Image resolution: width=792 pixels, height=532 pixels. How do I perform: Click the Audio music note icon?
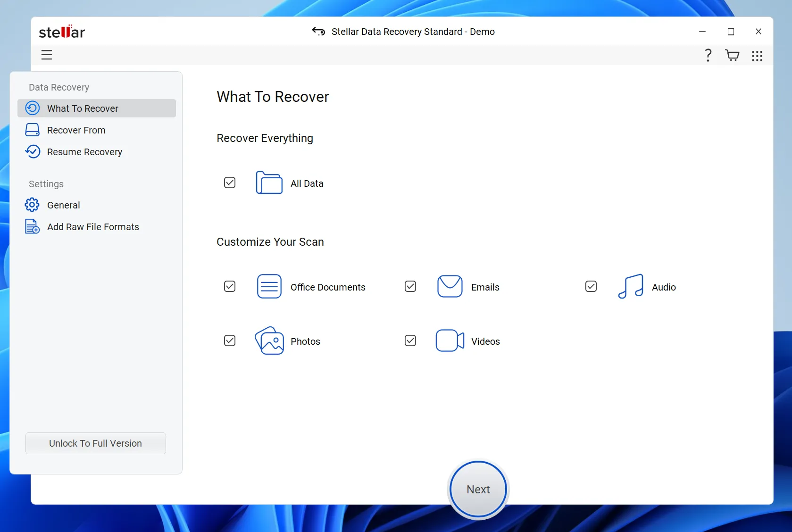click(x=631, y=286)
